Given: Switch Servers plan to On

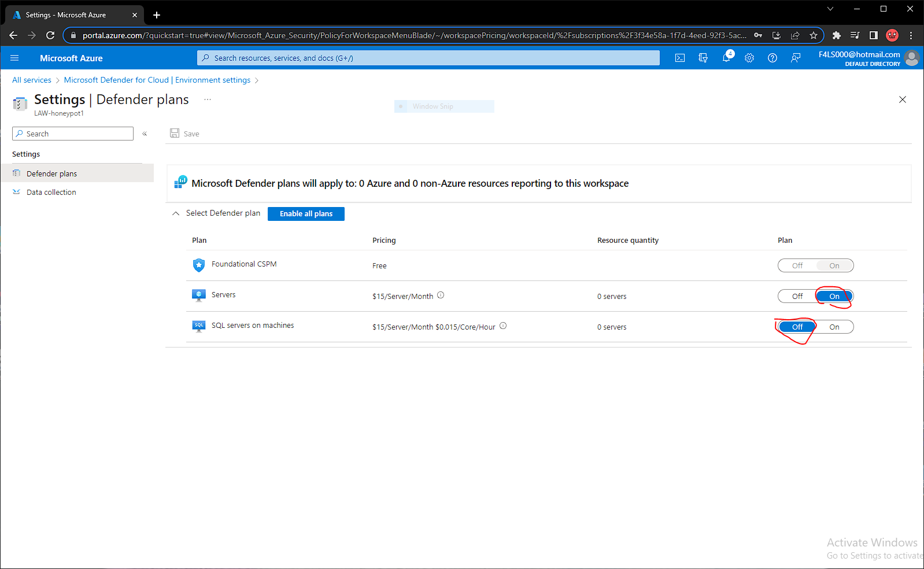Looking at the screenshot, I should (x=834, y=296).
